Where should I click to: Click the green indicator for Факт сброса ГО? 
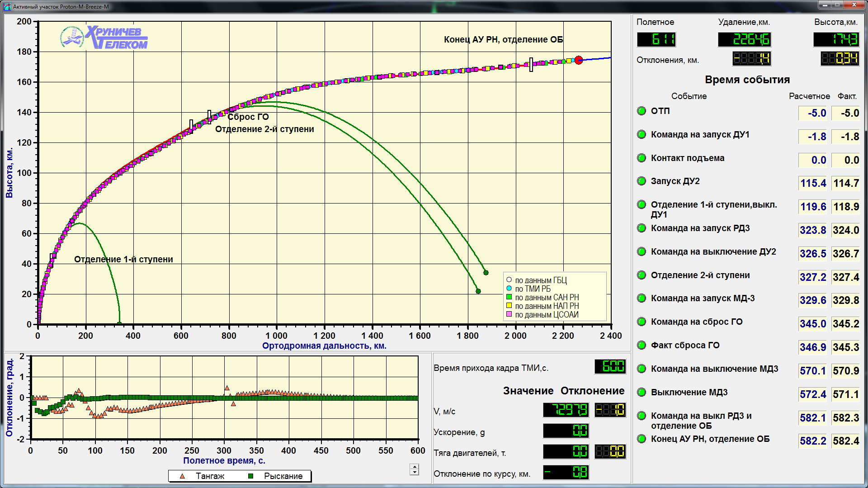pos(641,345)
